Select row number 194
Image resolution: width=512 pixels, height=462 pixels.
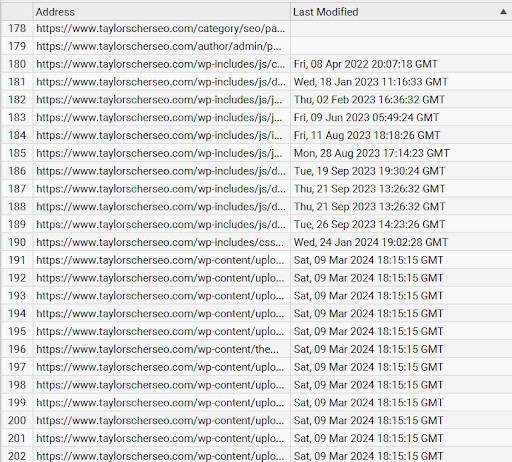[17, 313]
